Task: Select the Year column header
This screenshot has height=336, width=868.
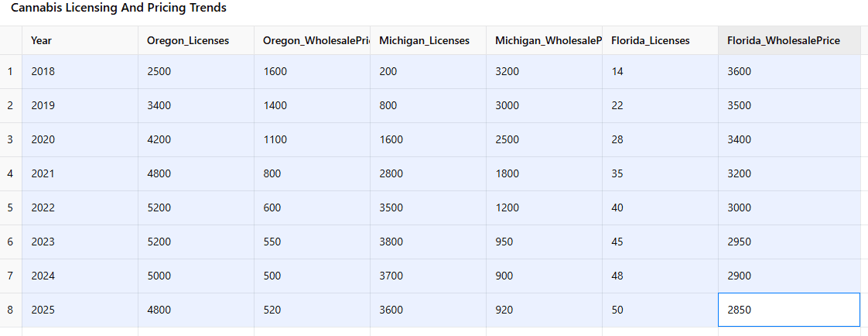Action: coord(80,40)
